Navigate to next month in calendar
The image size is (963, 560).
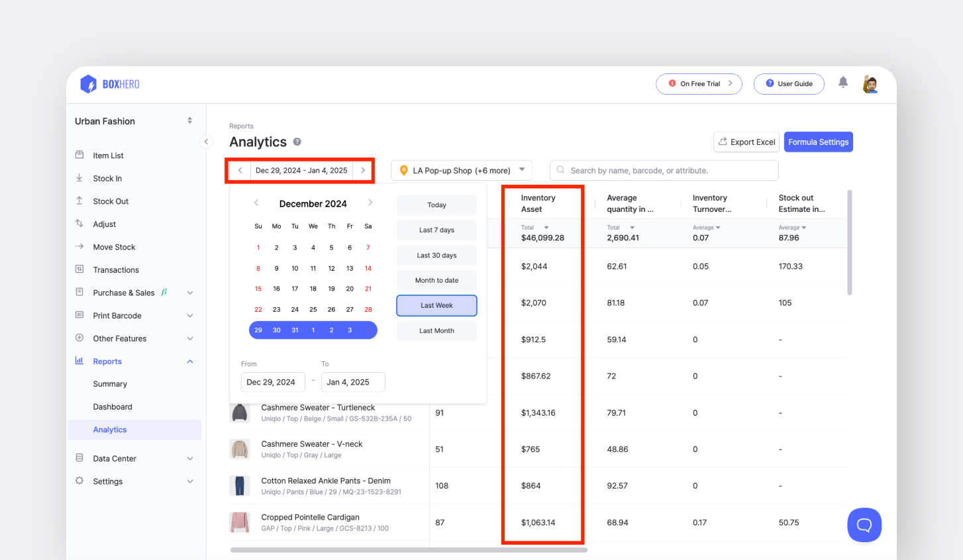370,203
